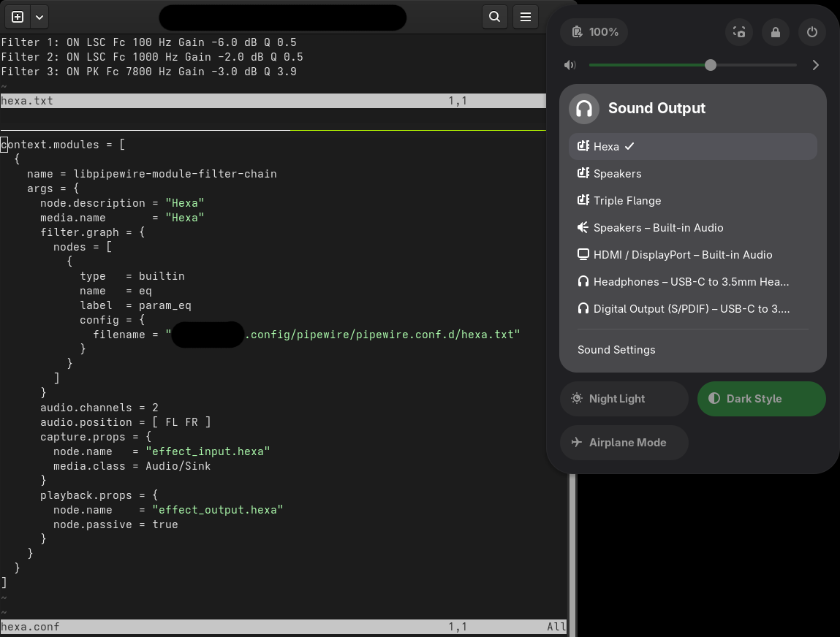Expand the new tab dropdown arrow

click(x=39, y=17)
